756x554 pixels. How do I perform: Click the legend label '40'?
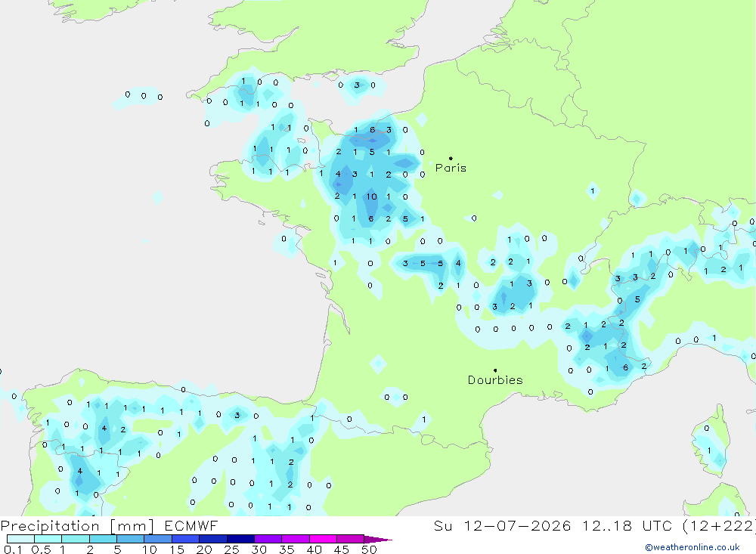[x=314, y=549]
